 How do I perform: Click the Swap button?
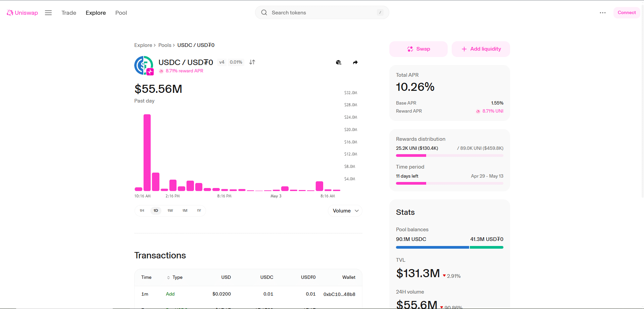tap(418, 49)
